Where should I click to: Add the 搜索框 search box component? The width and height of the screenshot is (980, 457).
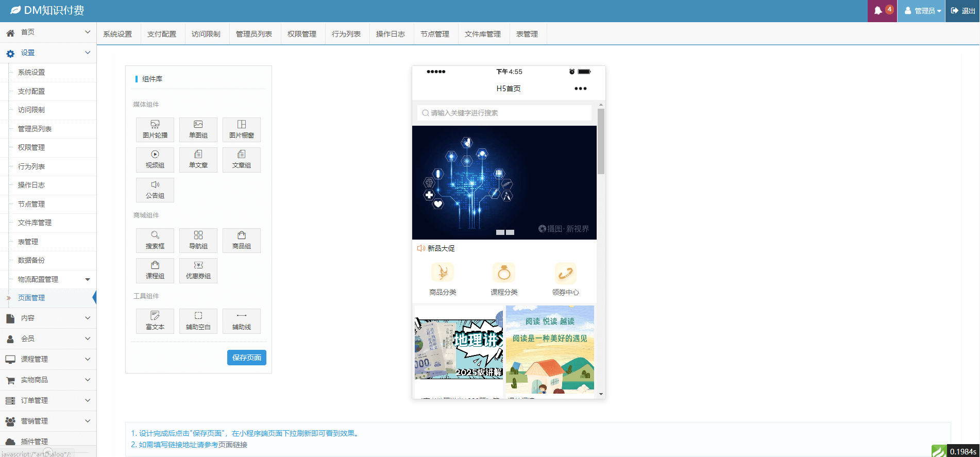pos(155,240)
